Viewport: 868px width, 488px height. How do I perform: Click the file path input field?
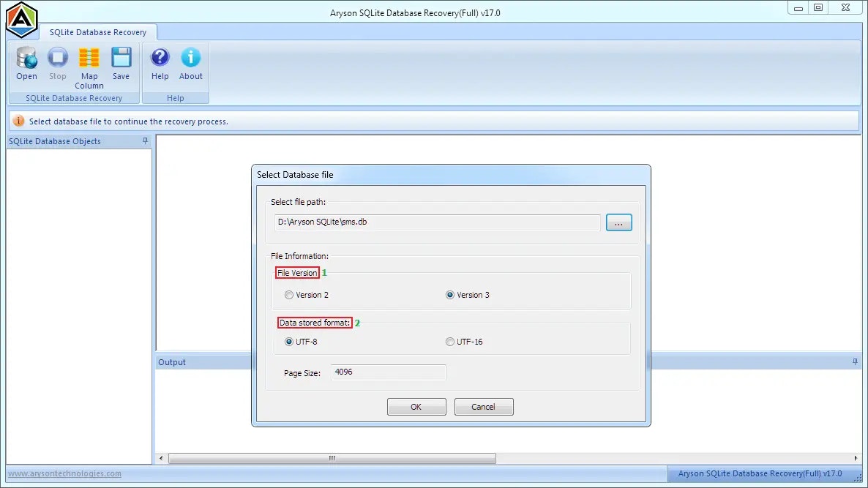438,222
